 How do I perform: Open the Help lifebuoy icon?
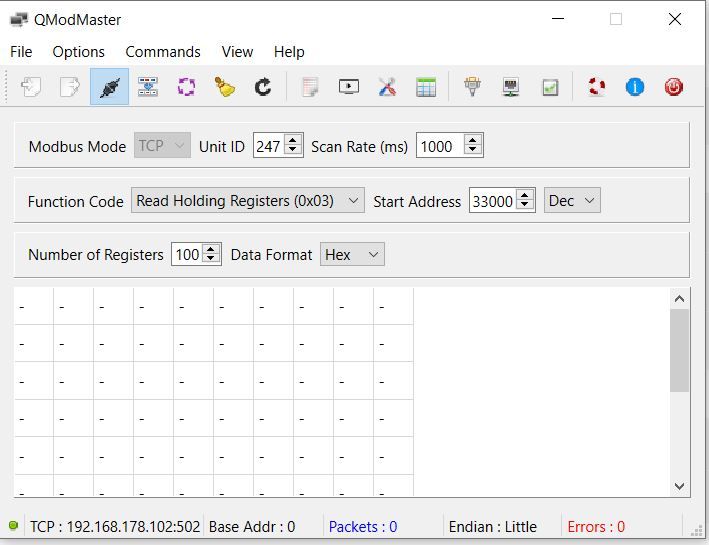click(596, 86)
